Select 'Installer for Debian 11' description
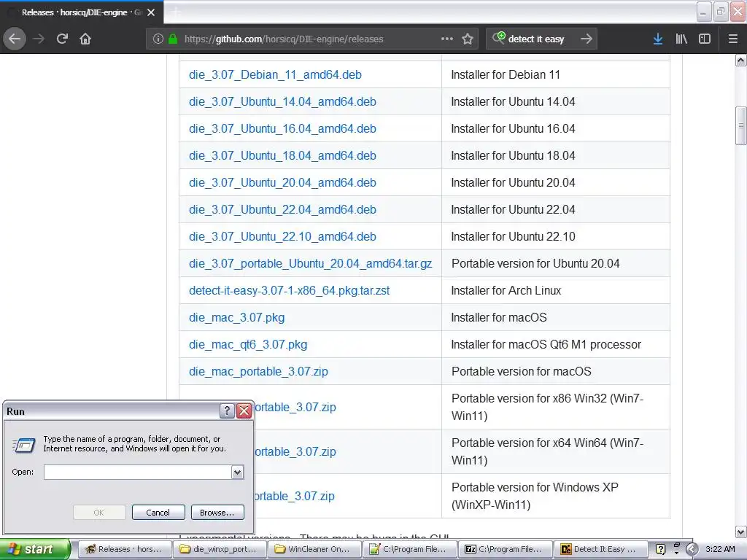This screenshot has width=747, height=560. pyautogui.click(x=506, y=75)
